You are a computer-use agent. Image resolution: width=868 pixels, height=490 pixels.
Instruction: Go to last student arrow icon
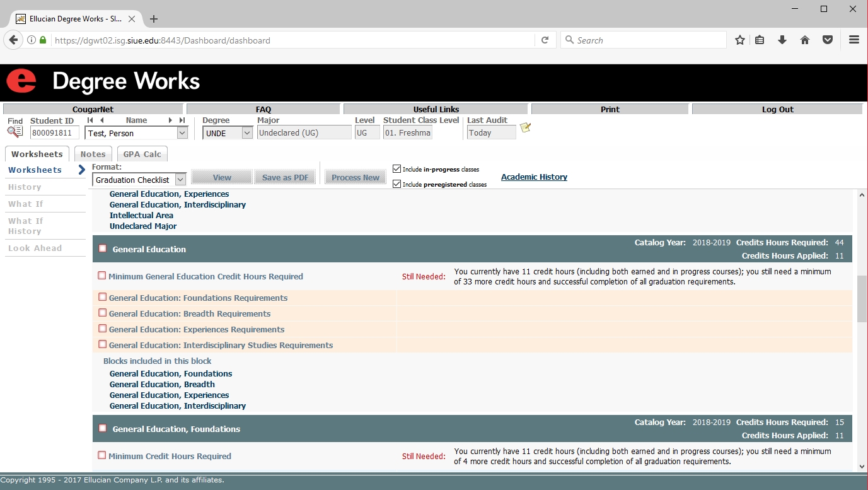coord(182,120)
